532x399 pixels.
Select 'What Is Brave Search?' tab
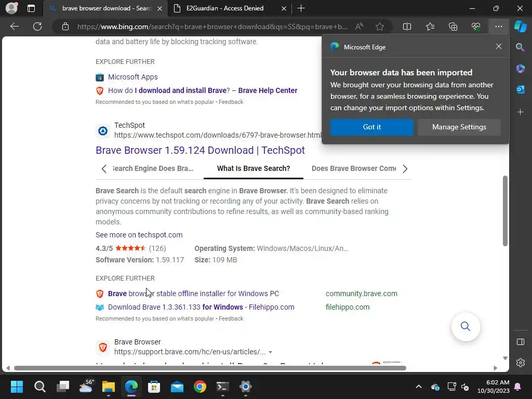coord(254,168)
